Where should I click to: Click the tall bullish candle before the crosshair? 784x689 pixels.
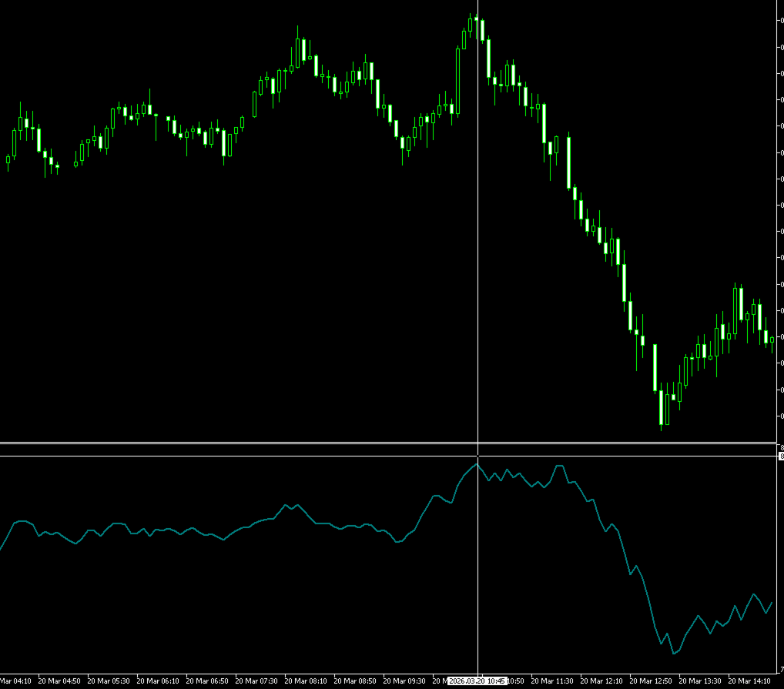(457, 81)
